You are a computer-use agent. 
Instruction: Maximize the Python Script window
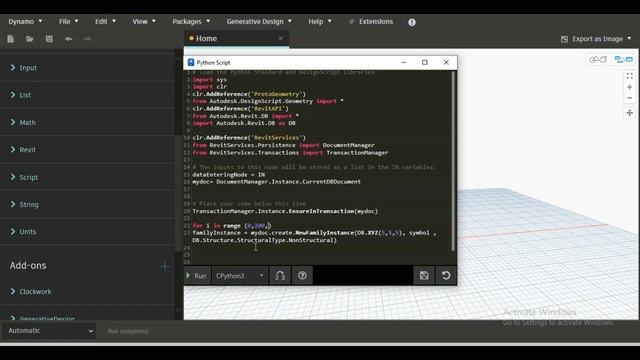pos(424,62)
